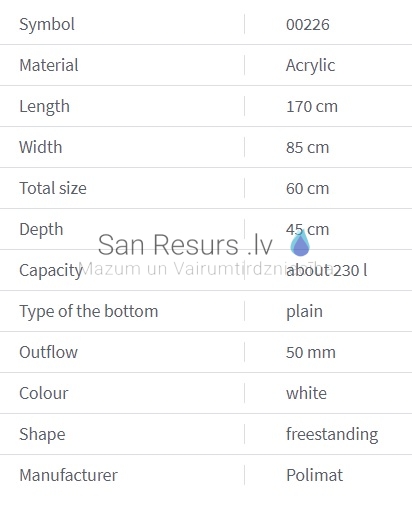This screenshot has height=506, width=412.
Task: Select the Material label
Action: [49, 65]
